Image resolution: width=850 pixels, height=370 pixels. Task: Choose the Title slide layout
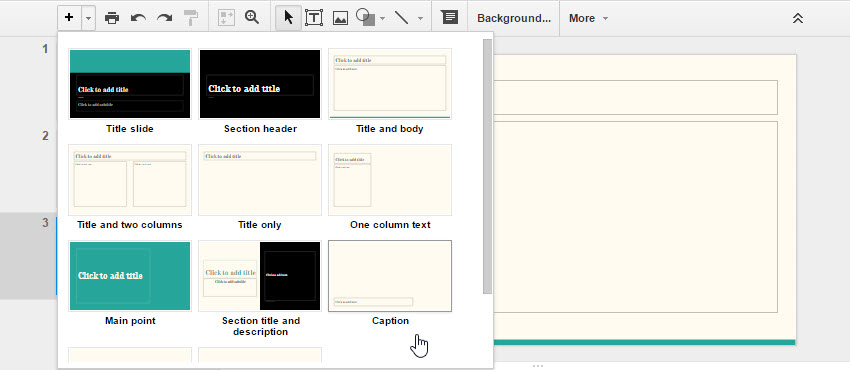pos(130,84)
